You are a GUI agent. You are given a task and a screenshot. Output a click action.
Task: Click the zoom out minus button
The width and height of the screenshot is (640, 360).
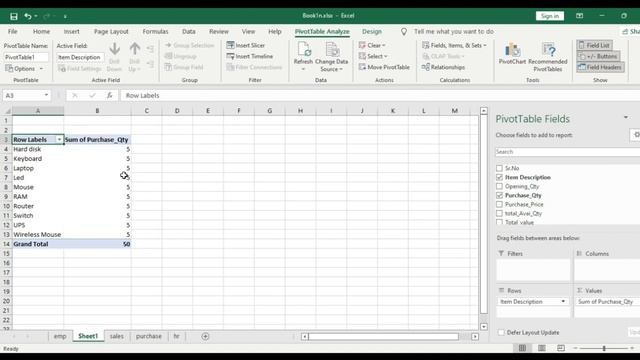pyautogui.click(x=576, y=348)
